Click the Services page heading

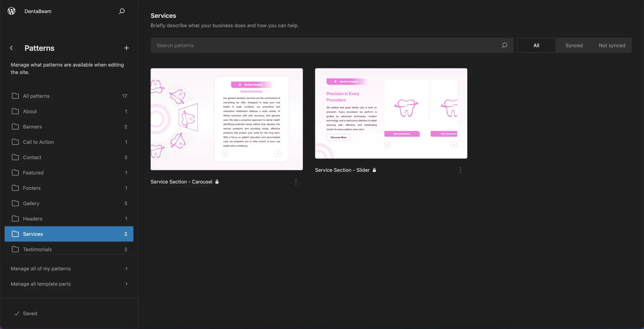pyautogui.click(x=163, y=16)
